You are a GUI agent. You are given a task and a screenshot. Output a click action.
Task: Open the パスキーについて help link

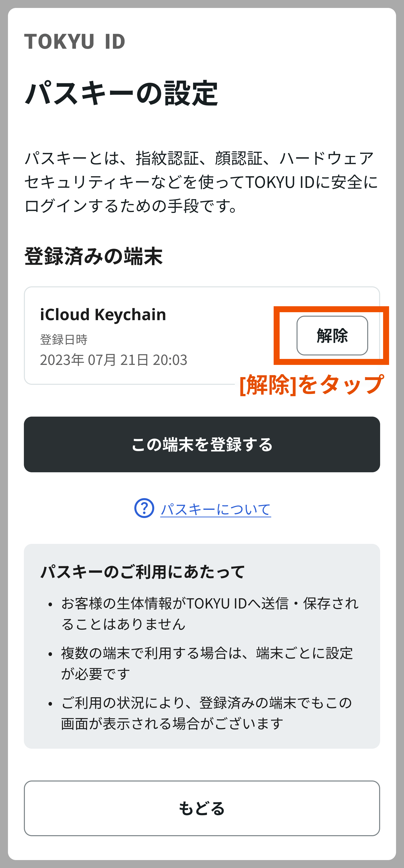215,509
